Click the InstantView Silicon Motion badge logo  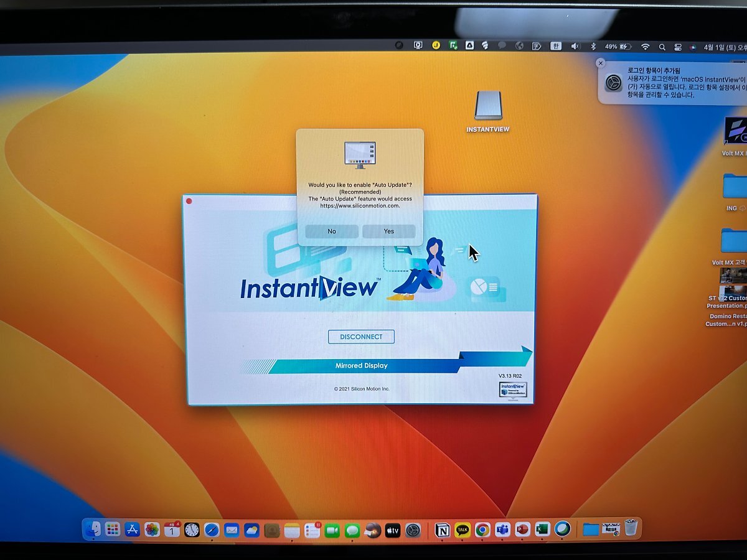pyautogui.click(x=513, y=390)
